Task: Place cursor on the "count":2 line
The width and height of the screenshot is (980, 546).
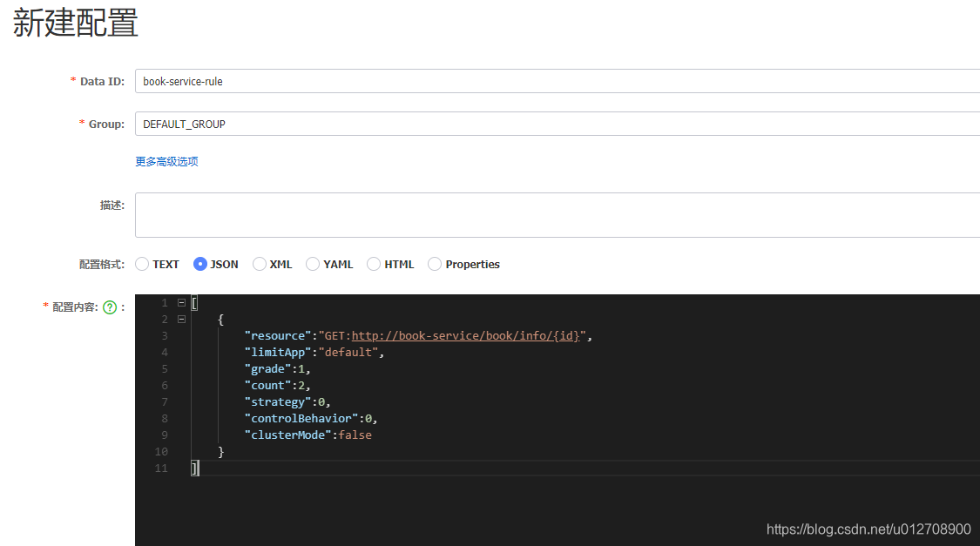Action: tap(278, 386)
